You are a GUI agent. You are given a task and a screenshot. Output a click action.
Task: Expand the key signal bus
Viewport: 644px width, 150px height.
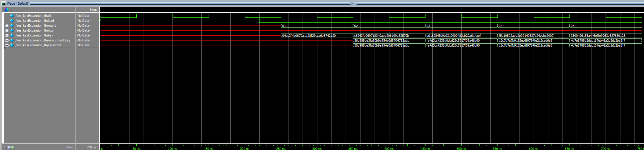pos(7,35)
